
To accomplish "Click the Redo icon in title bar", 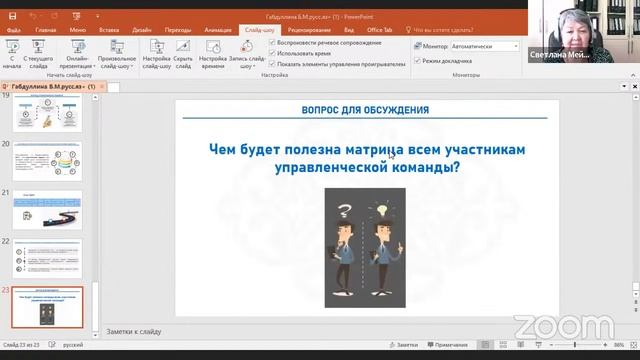I will (x=54, y=16).
